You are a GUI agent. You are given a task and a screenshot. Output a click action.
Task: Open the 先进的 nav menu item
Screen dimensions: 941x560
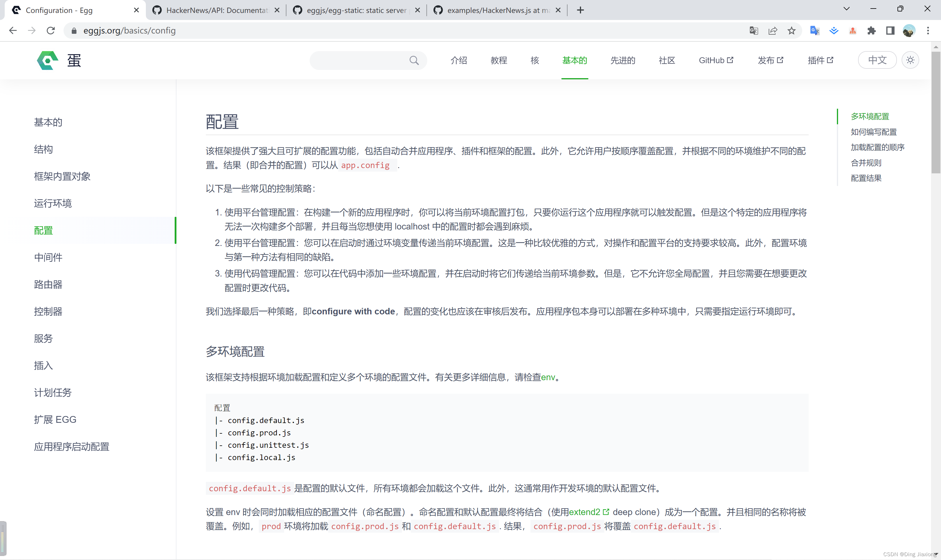click(623, 60)
